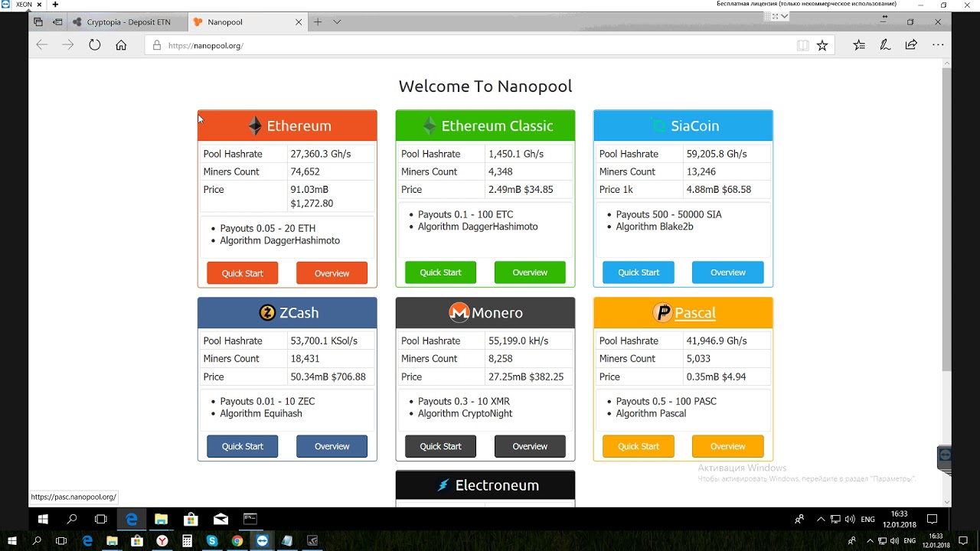980x551 pixels.
Task: Open the Pascal pool link
Action: (694, 313)
